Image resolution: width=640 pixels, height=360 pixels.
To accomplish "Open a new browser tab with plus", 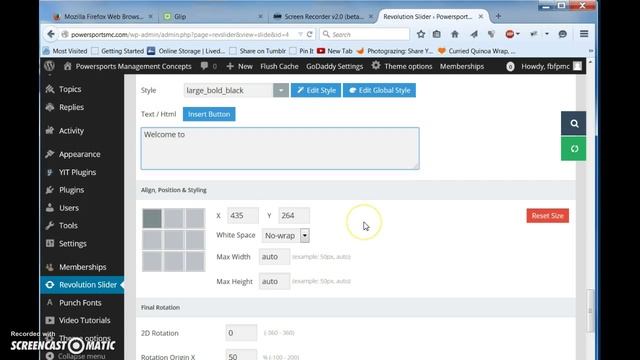I will tap(498, 16).
